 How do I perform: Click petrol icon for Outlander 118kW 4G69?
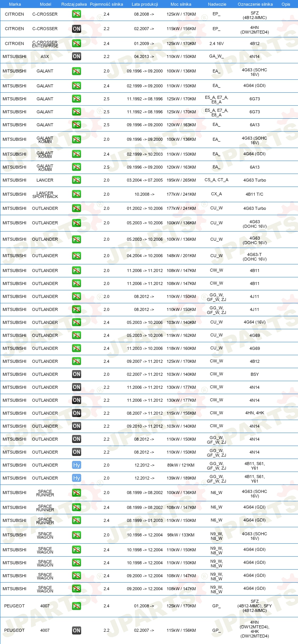pos(77,348)
